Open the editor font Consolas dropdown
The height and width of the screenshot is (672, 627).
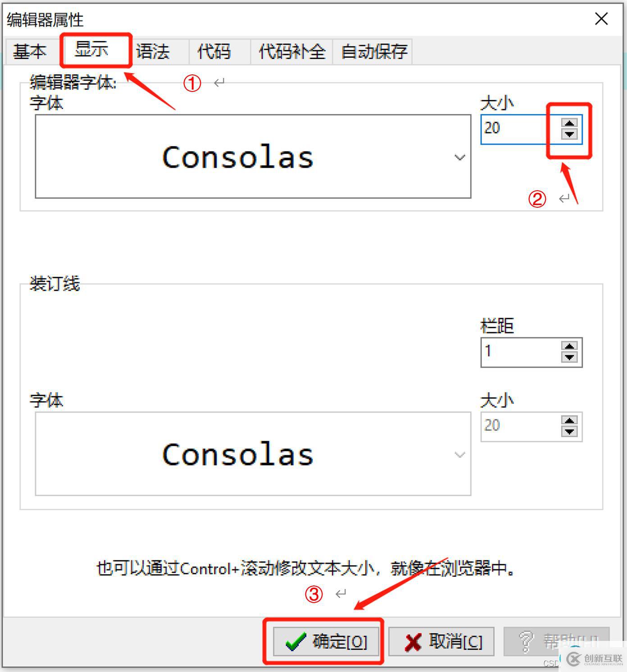[253, 156]
